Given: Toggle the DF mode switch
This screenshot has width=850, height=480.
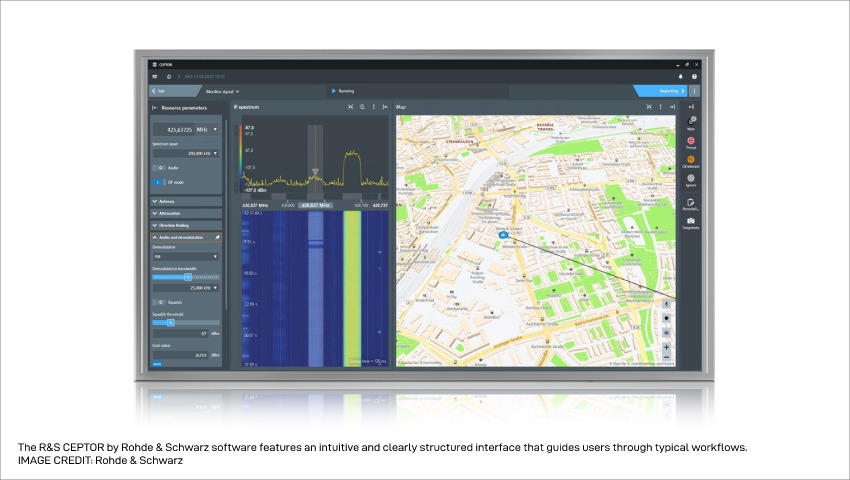Looking at the screenshot, I should pos(159,182).
